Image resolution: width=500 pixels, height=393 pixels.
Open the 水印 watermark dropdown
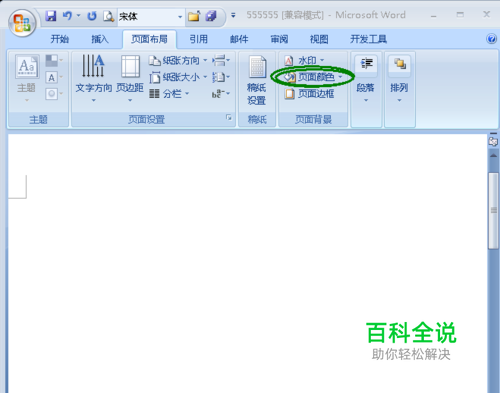304,61
